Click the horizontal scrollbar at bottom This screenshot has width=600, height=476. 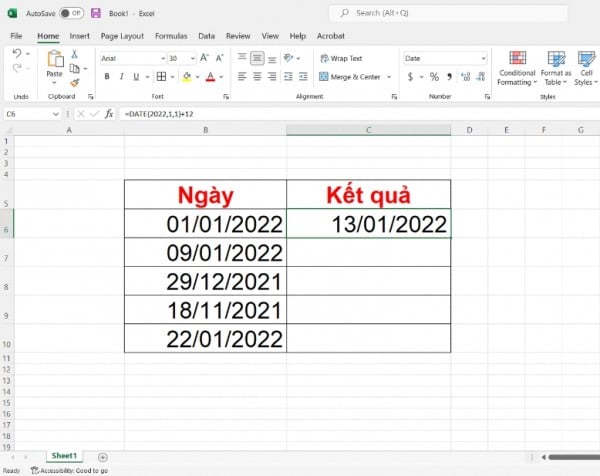coord(573,457)
